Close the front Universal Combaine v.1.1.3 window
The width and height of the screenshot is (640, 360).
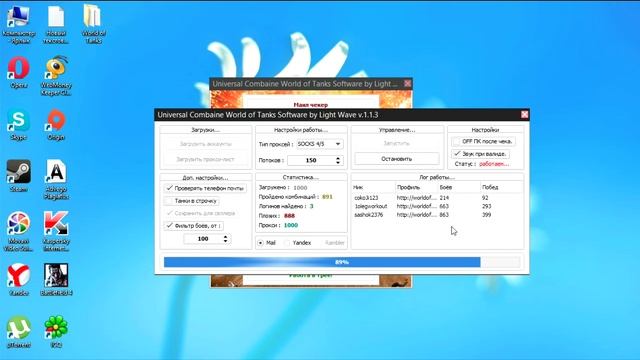[x=524, y=115]
